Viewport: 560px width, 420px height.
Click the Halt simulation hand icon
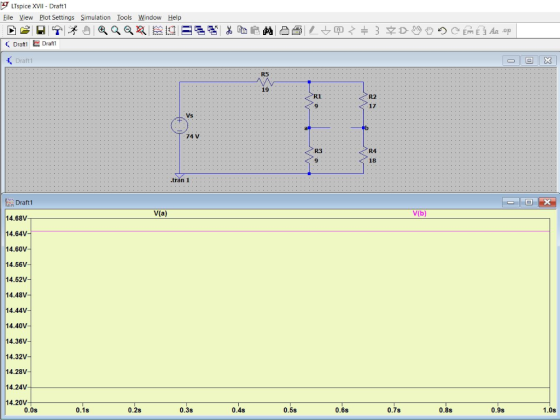[86, 31]
